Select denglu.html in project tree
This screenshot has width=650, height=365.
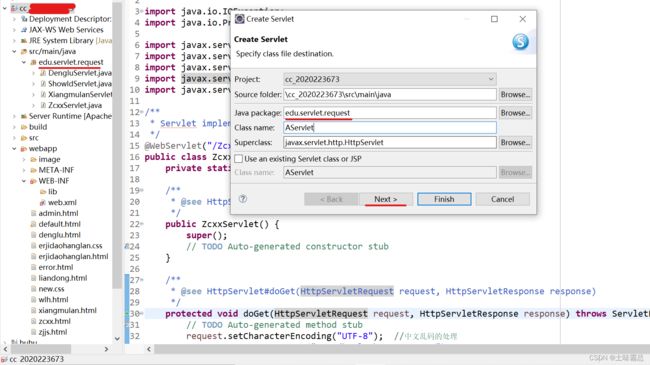(x=59, y=235)
